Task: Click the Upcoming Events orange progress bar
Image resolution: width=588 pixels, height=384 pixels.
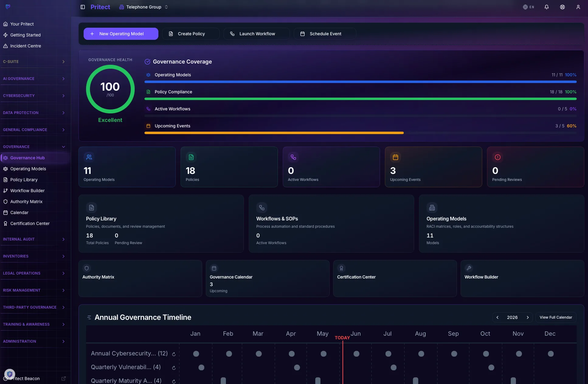Action: point(274,133)
